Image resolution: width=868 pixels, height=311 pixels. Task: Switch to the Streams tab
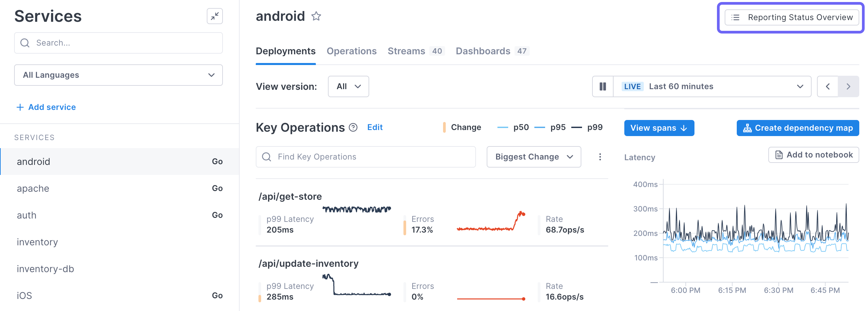pyautogui.click(x=406, y=51)
